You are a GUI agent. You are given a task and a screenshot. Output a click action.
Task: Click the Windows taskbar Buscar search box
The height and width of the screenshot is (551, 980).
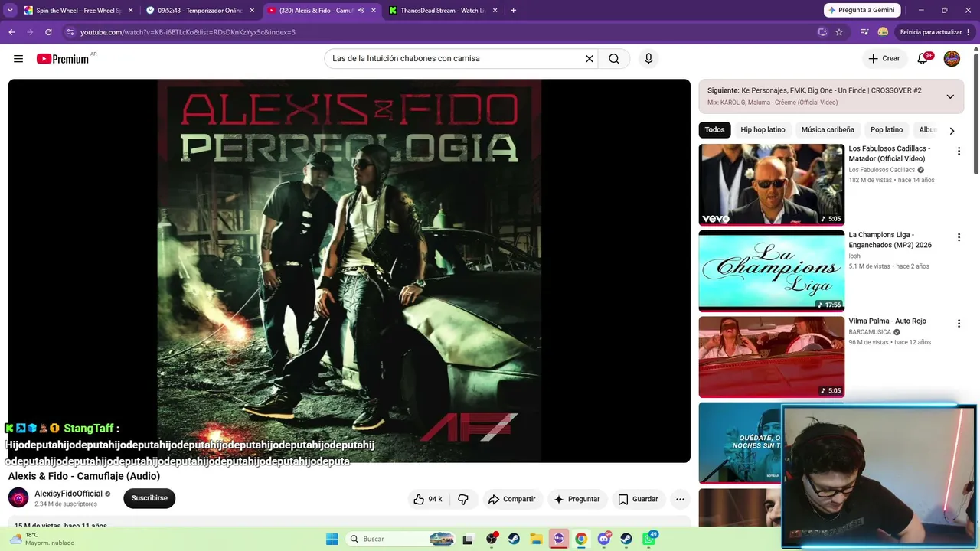[400, 539]
